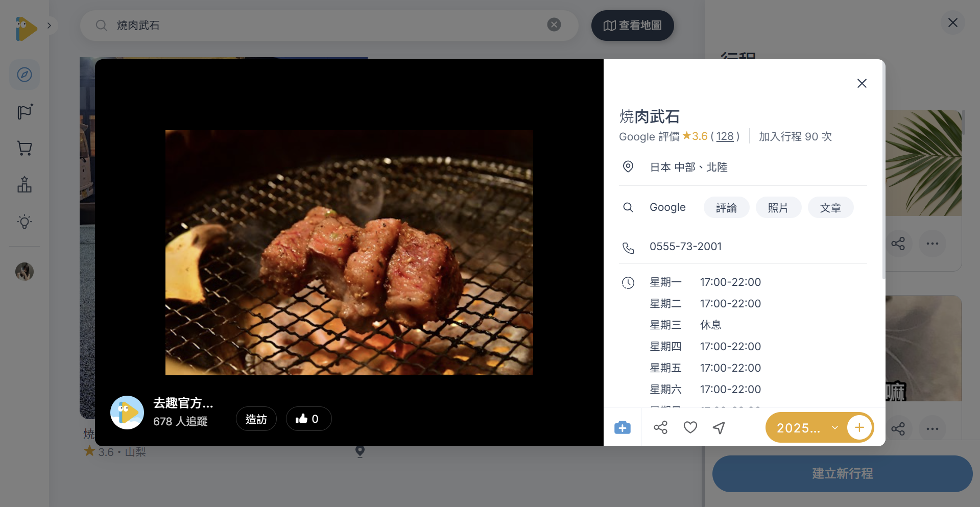Click the 造訪 button
Screen dimensions: 980x507
point(256,419)
